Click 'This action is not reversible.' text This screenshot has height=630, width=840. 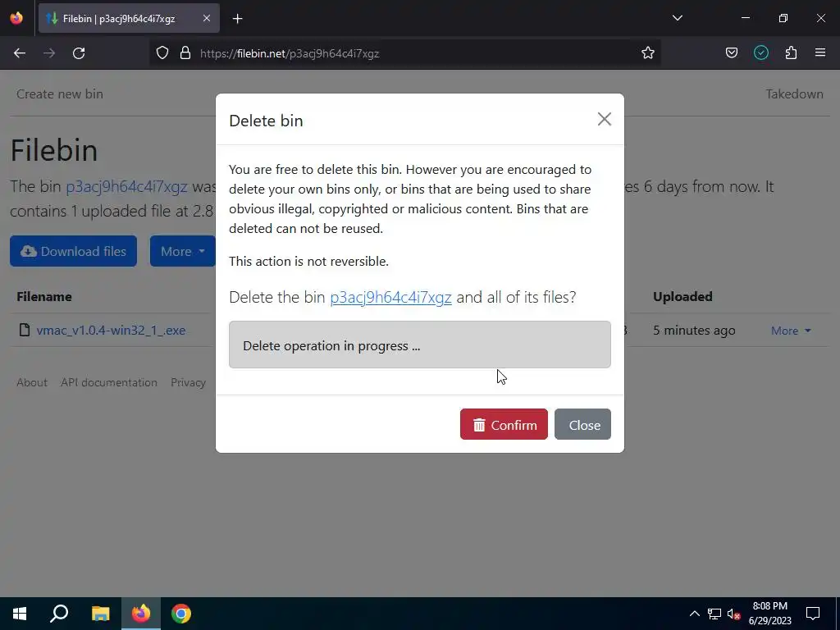(308, 261)
